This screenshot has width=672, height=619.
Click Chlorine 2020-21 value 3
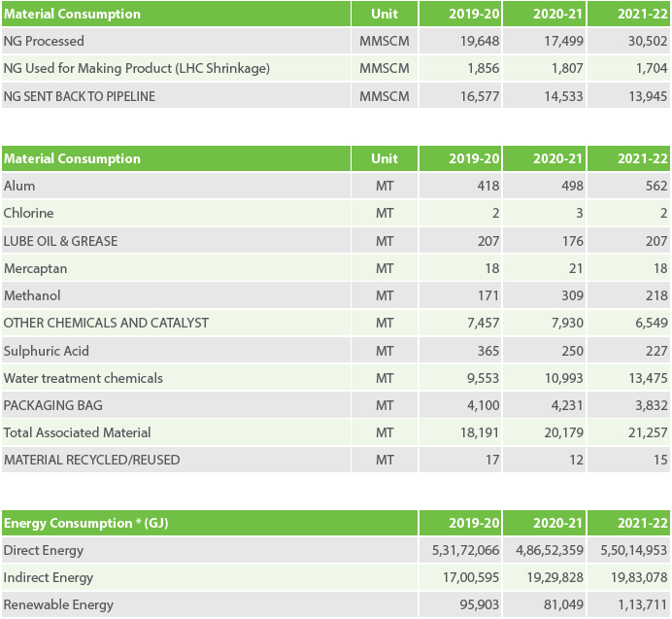[x=580, y=213]
